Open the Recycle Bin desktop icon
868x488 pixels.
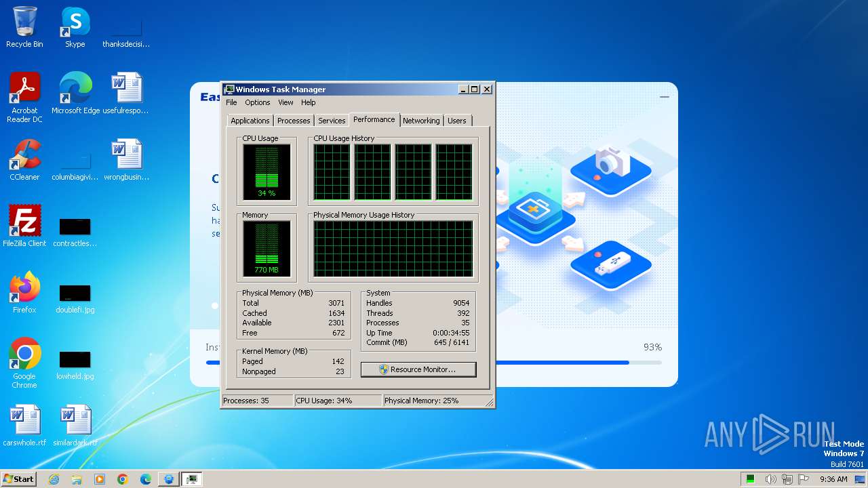tap(24, 28)
